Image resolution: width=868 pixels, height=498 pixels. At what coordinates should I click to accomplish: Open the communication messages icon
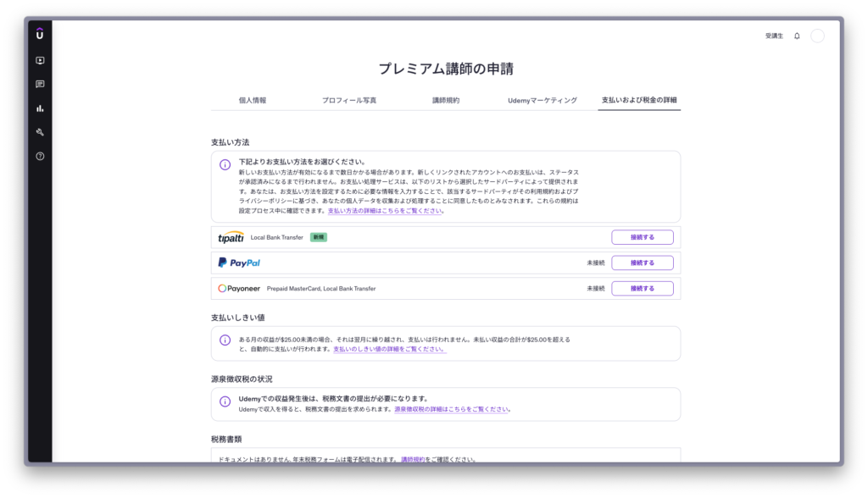coord(40,84)
